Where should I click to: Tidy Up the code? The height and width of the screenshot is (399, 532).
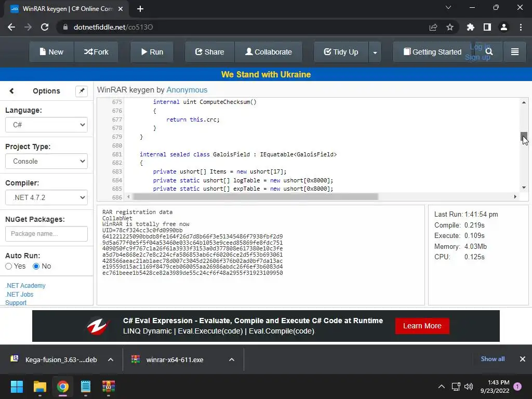[341, 52]
